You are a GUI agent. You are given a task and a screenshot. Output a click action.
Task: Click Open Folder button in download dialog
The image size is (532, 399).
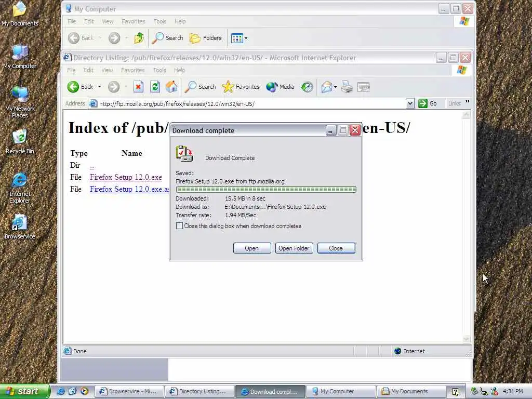[294, 248]
